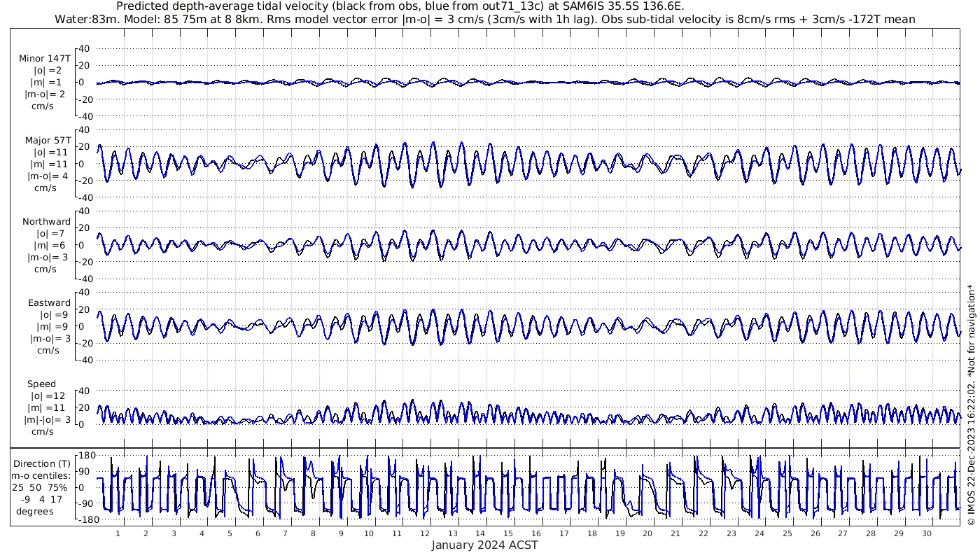Click the '180' tick on Direction axis

pos(86,456)
